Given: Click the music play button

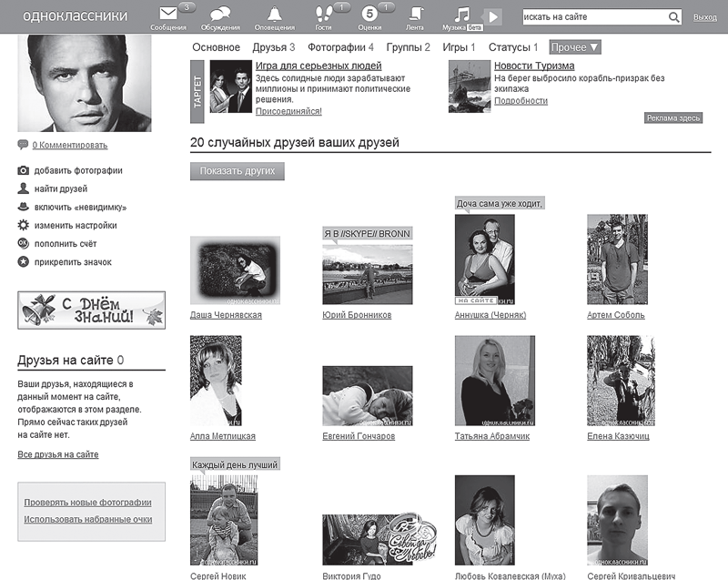Looking at the screenshot, I should pyautogui.click(x=492, y=17).
